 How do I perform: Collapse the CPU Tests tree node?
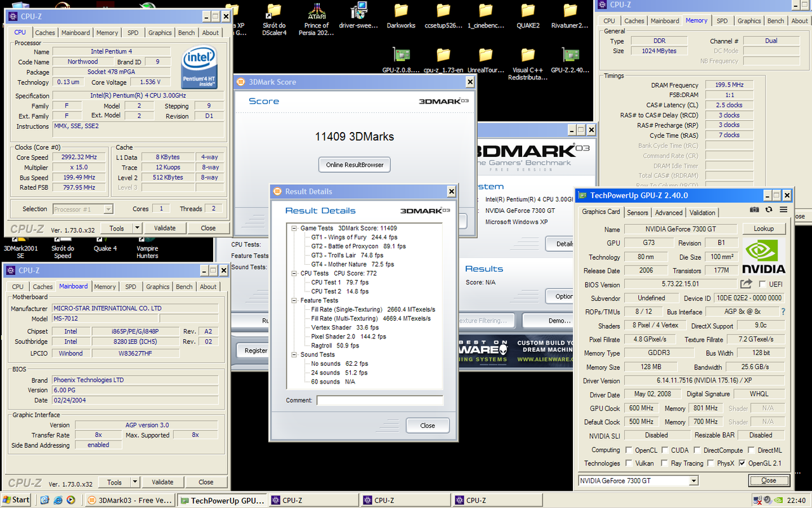(x=294, y=274)
